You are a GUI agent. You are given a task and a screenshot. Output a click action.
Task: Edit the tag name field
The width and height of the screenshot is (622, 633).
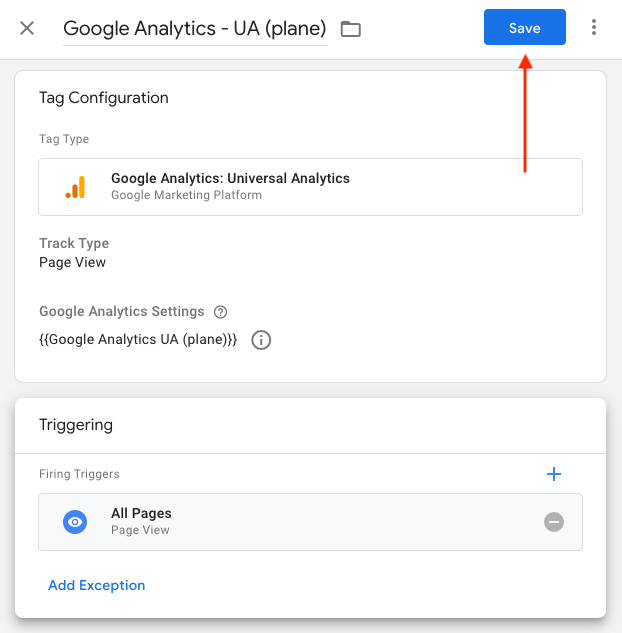point(195,28)
